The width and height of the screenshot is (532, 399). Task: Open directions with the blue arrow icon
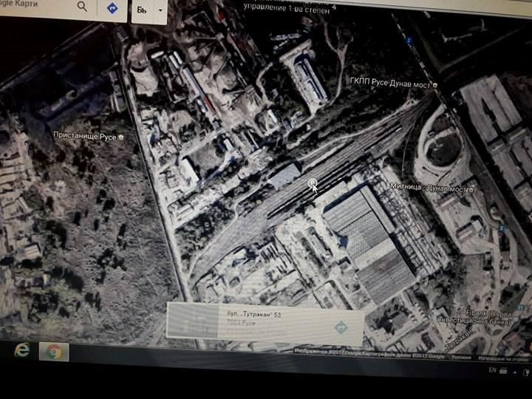pos(112,8)
